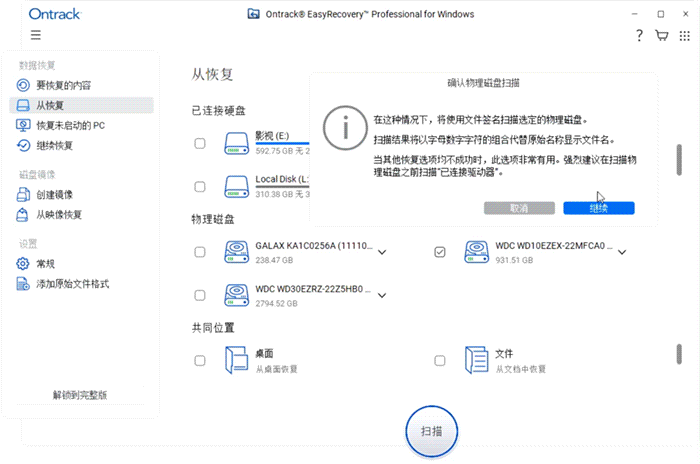Check the 桌面 location checkbox
The image size is (700, 464).
(200, 360)
